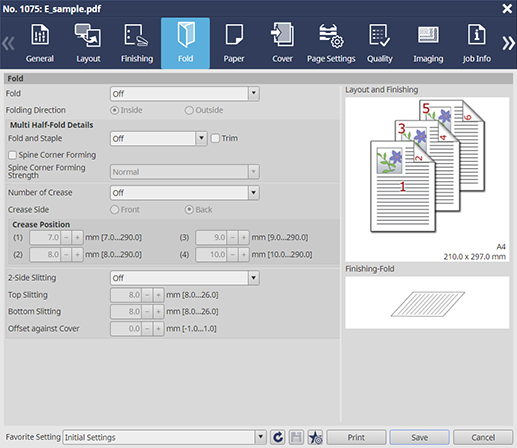Expand the Fold dropdown
The width and height of the screenshot is (517, 448).
coord(185,94)
